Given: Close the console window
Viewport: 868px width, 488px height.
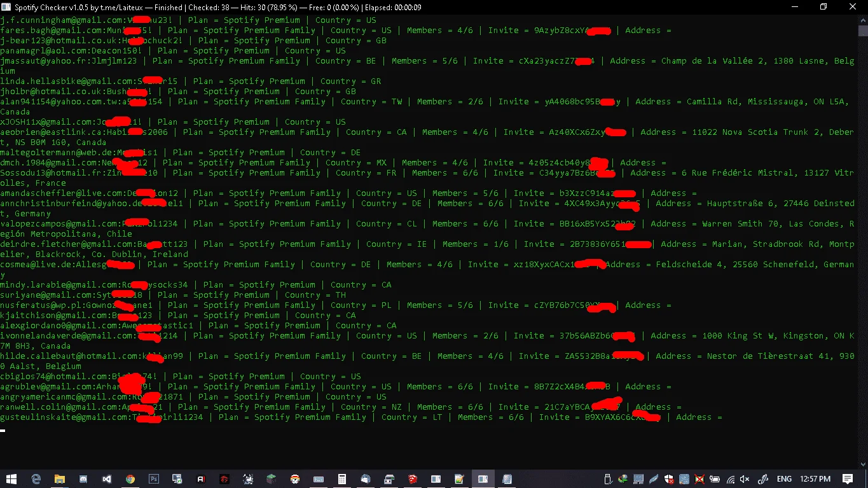Looking at the screenshot, I should click(853, 7).
